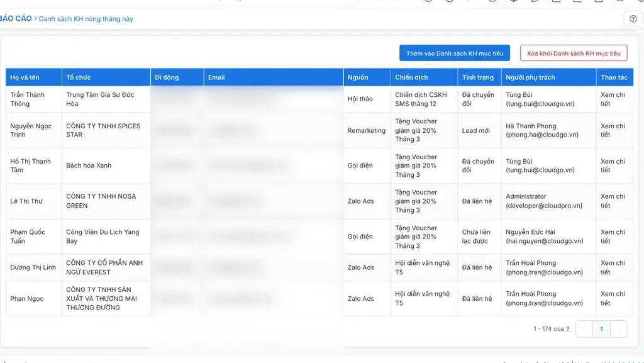
Task: Click organization 'Công Viên Du Lịch Yang Bay'
Action: pos(103,237)
